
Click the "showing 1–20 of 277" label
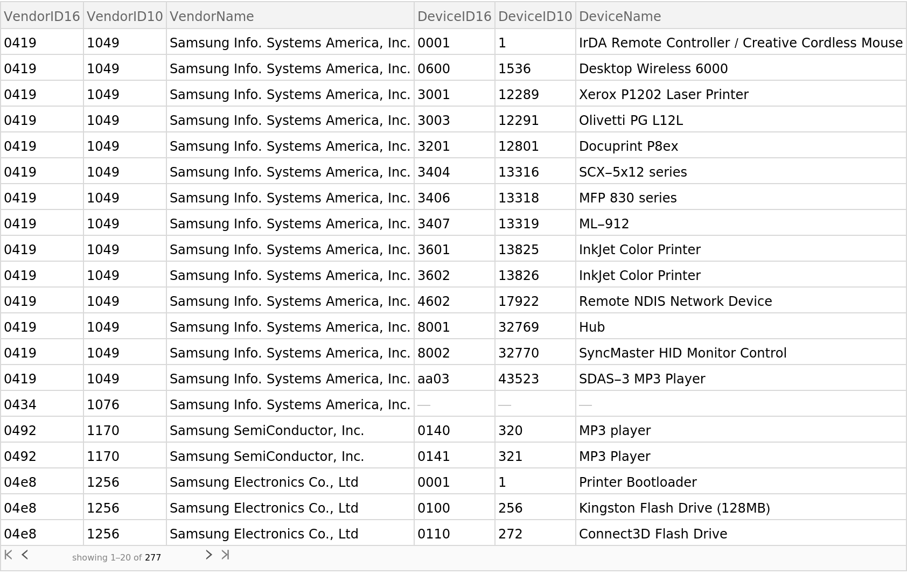point(116,557)
